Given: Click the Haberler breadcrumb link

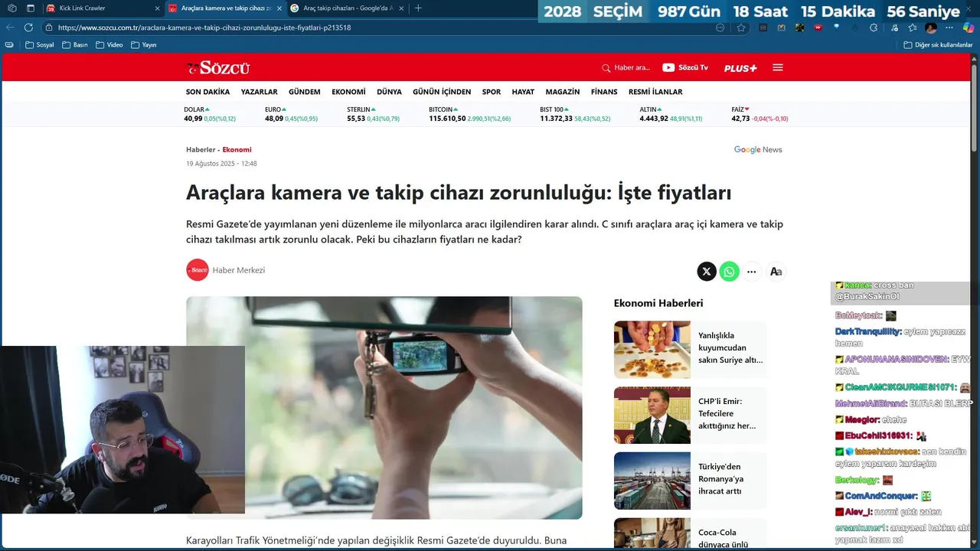Looking at the screenshot, I should (201, 150).
